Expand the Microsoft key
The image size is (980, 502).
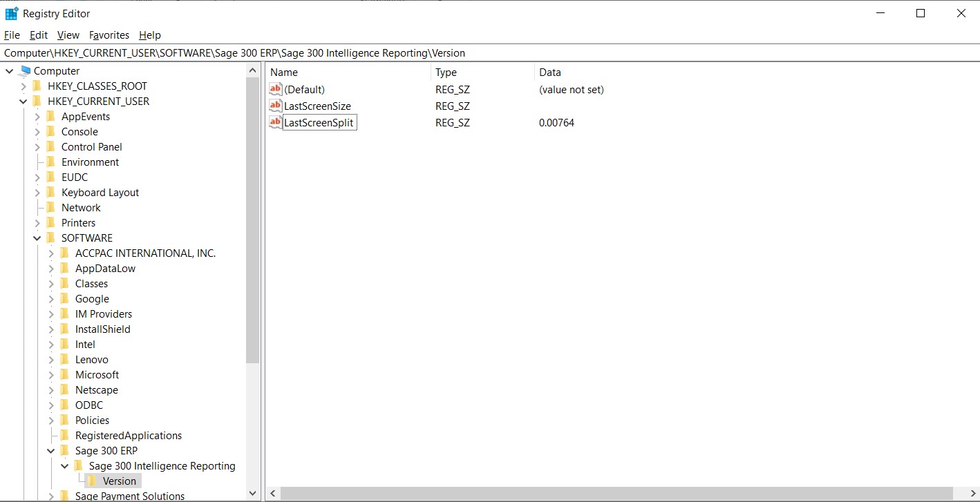tap(51, 375)
